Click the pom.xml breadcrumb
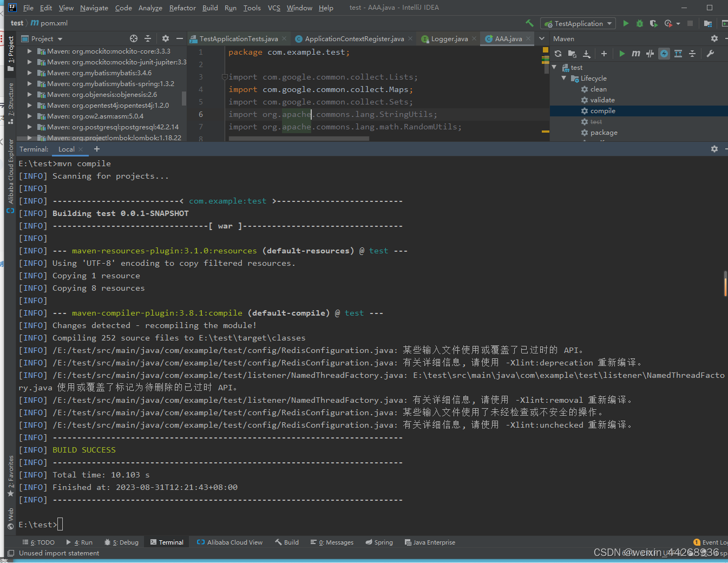Screen dimensions: 728x563 pos(49,23)
